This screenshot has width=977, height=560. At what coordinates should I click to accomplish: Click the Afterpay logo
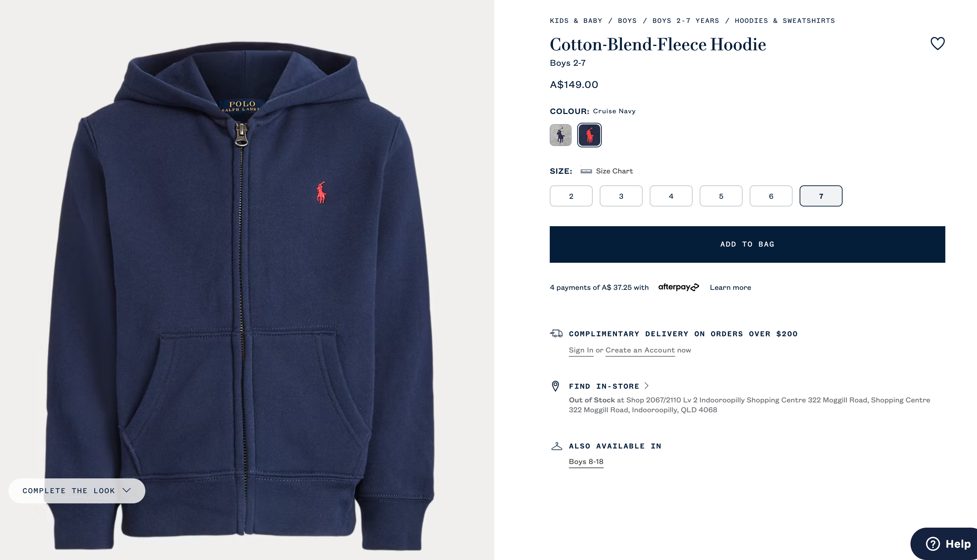point(679,287)
